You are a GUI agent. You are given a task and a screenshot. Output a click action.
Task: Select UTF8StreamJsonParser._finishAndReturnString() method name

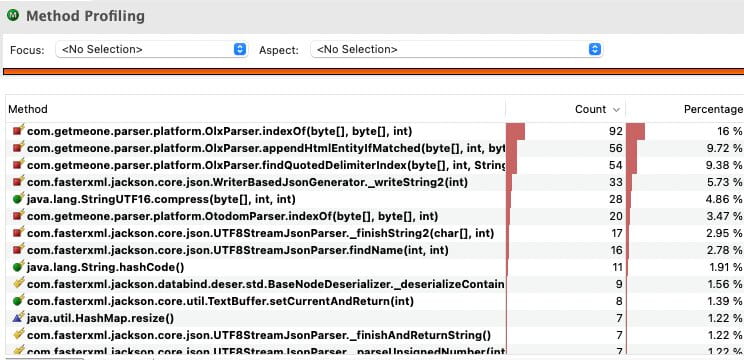click(259, 335)
